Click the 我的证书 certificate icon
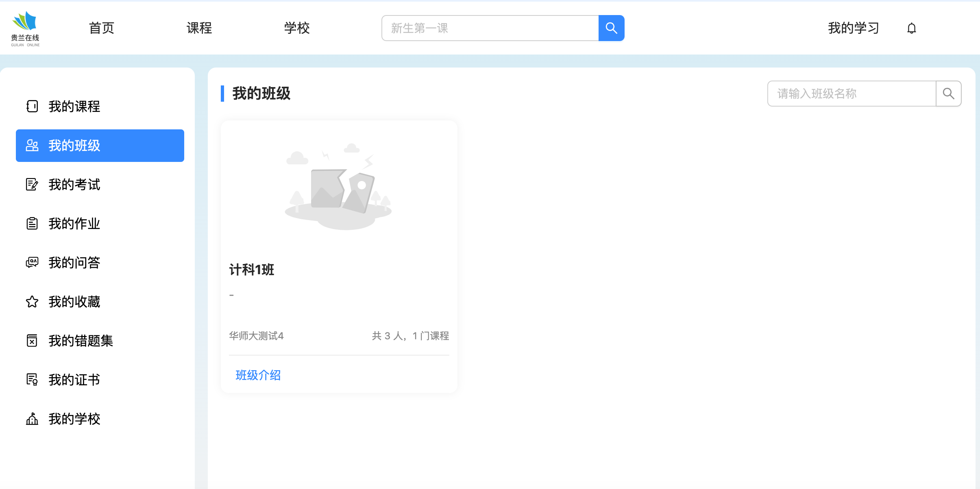This screenshot has width=980, height=489. click(x=32, y=380)
